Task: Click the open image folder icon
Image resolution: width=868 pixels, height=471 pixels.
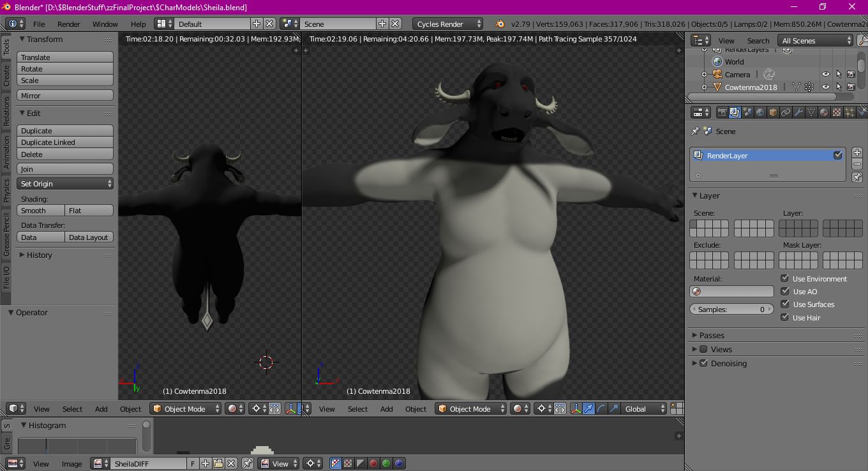Action: tap(218, 464)
